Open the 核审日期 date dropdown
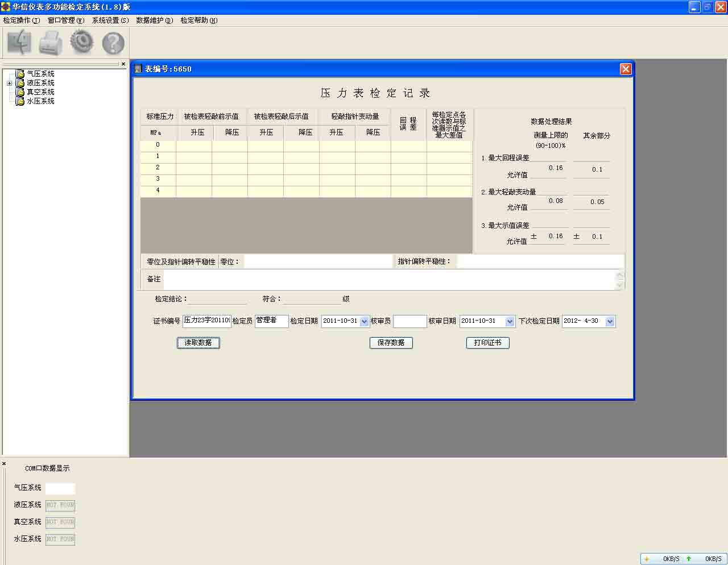The image size is (728, 565). point(510,322)
